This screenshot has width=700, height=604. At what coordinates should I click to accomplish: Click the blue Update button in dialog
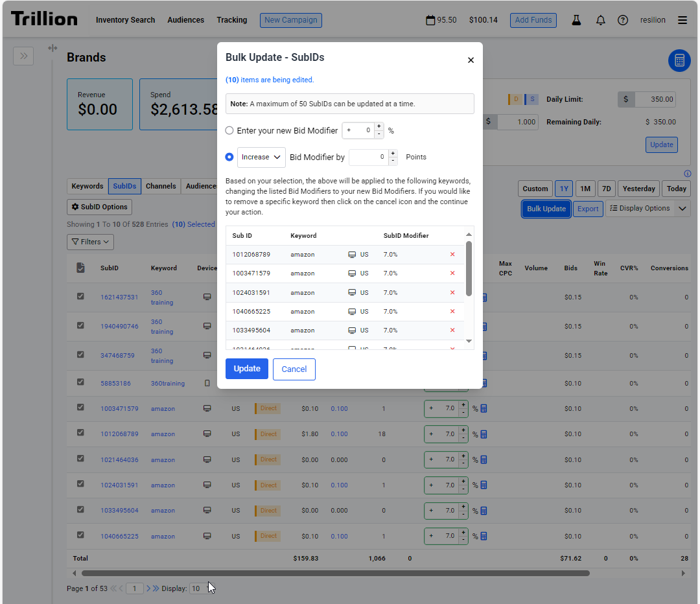246,369
